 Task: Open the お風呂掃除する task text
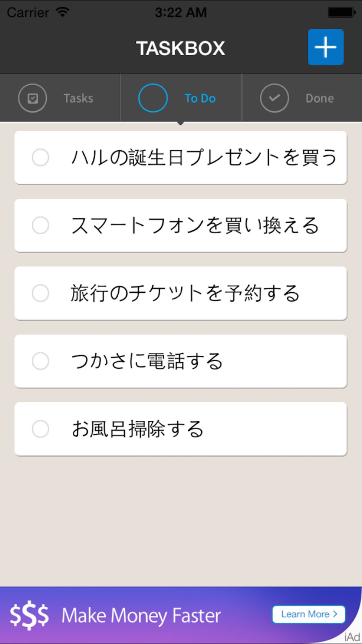(138, 429)
